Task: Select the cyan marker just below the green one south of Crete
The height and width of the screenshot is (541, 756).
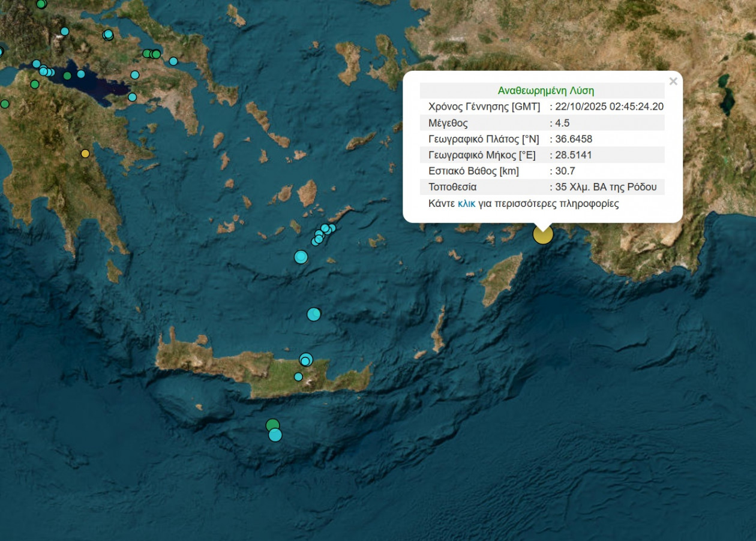Action: (x=275, y=435)
